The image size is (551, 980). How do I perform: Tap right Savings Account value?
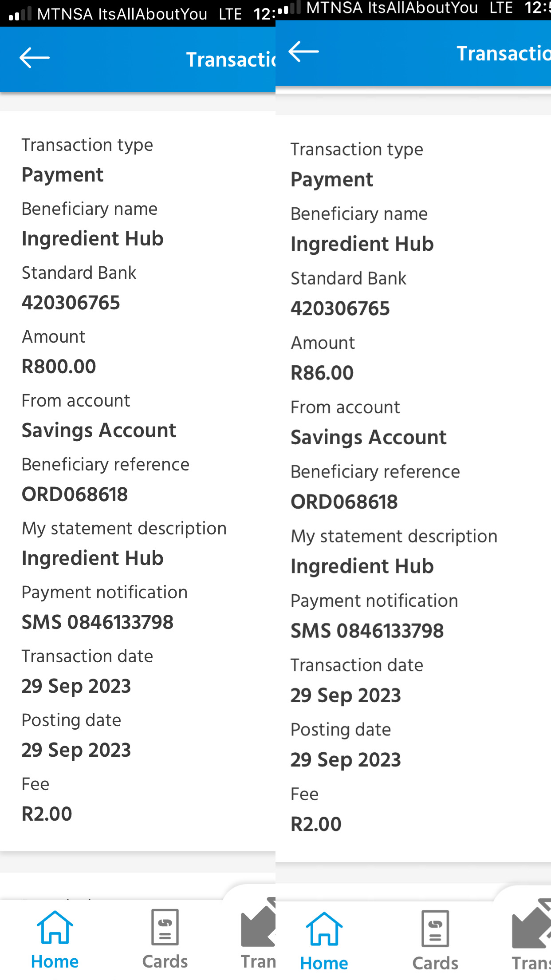tap(369, 438)
